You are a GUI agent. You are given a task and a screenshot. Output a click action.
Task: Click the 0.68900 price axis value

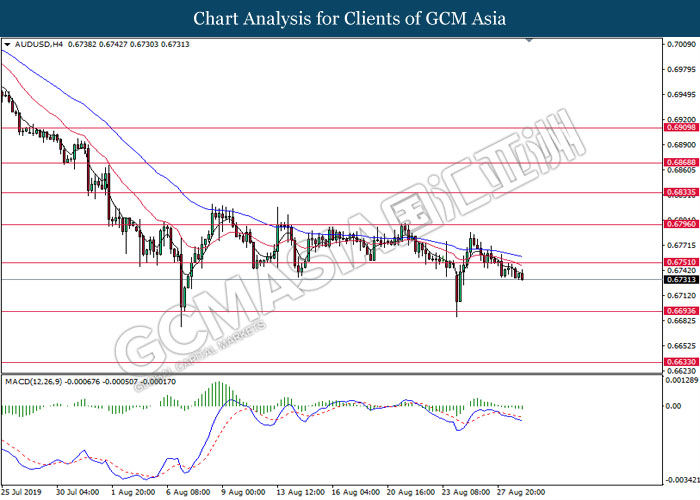coord(682,145)
